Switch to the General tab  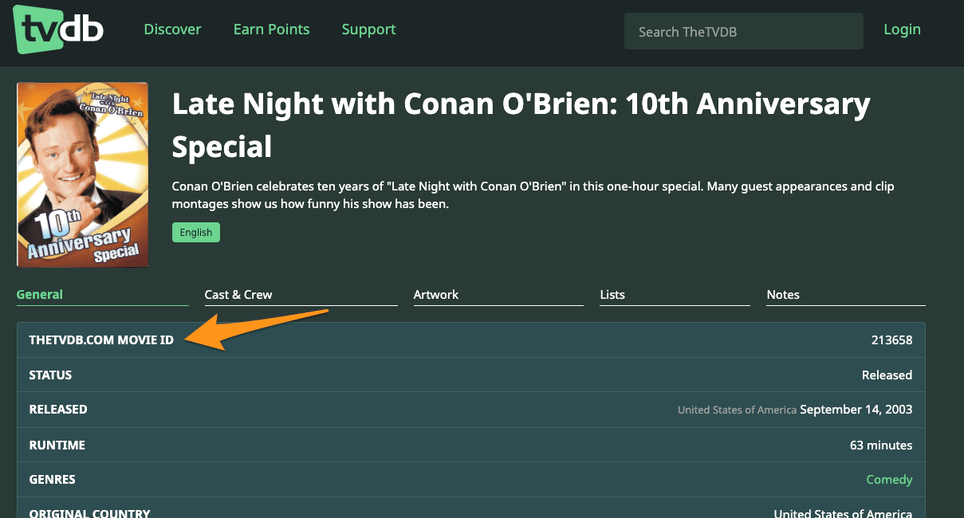[x=40, y=294]
